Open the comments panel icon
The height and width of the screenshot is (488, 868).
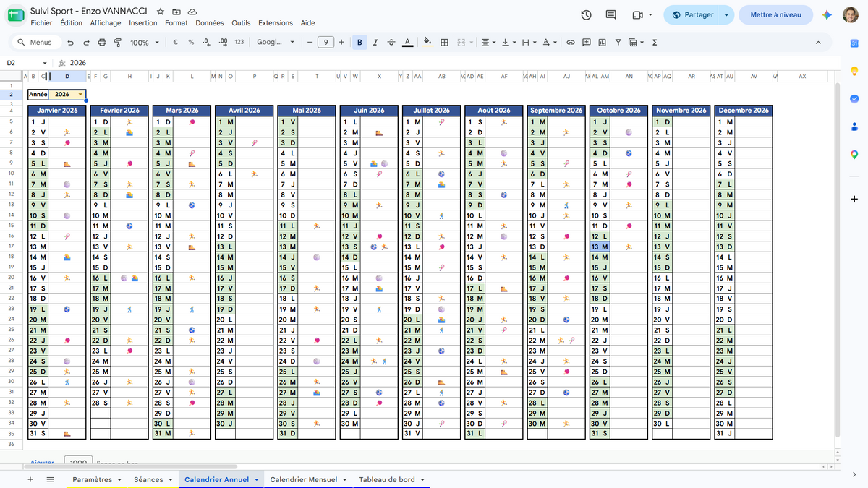pos(610,14)
